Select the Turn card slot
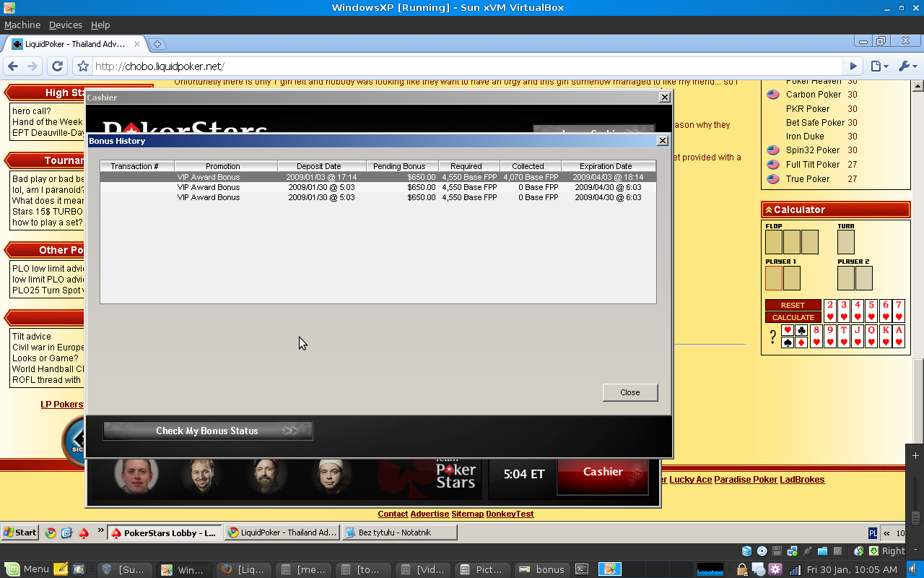The image size is (924, 578). click(x=846, y=242)
